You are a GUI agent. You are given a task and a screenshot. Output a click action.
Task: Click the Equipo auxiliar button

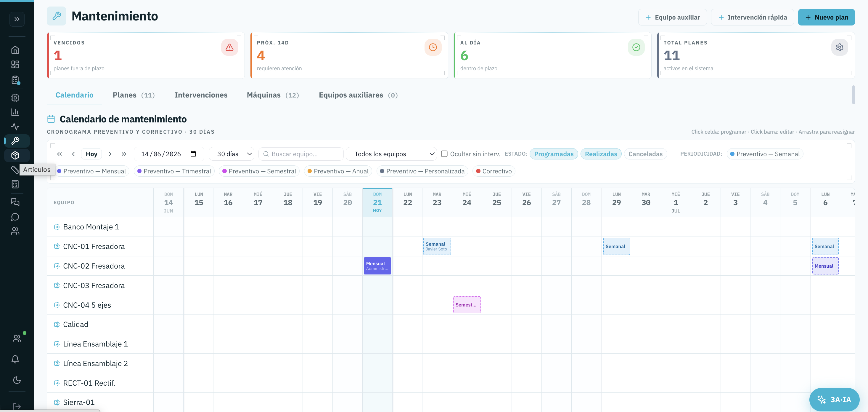(672, 17)
